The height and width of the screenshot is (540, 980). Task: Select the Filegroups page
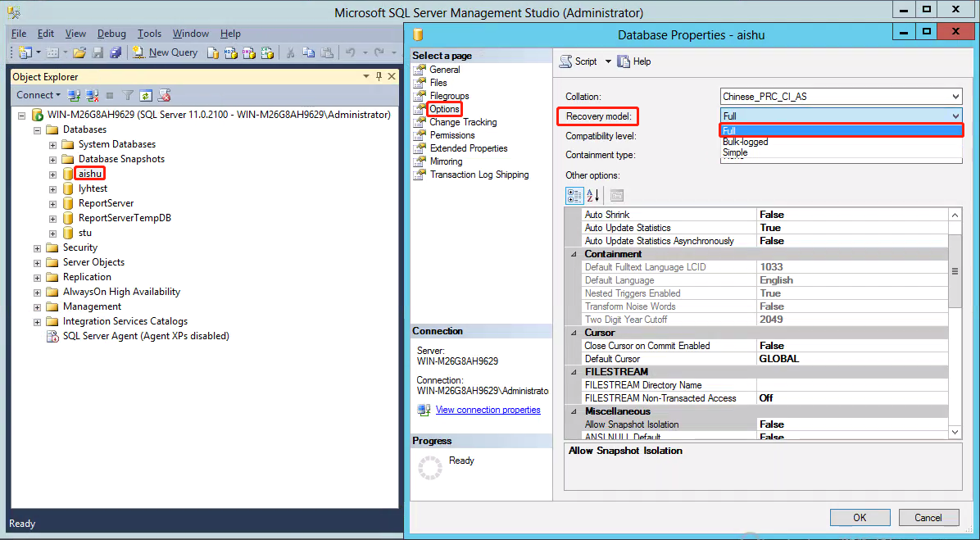click(x=449, y=96)
